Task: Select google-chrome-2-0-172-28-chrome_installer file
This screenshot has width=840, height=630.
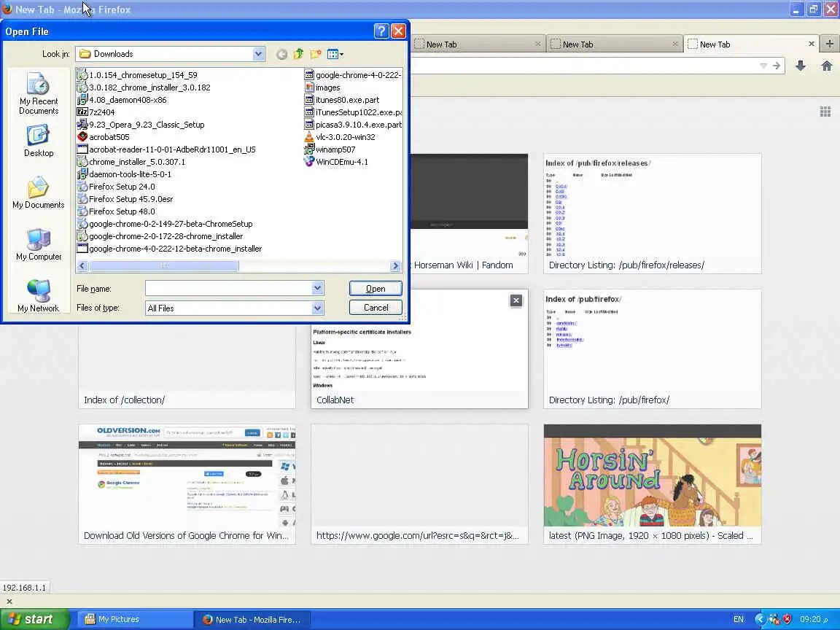Action: click(160, 236)
